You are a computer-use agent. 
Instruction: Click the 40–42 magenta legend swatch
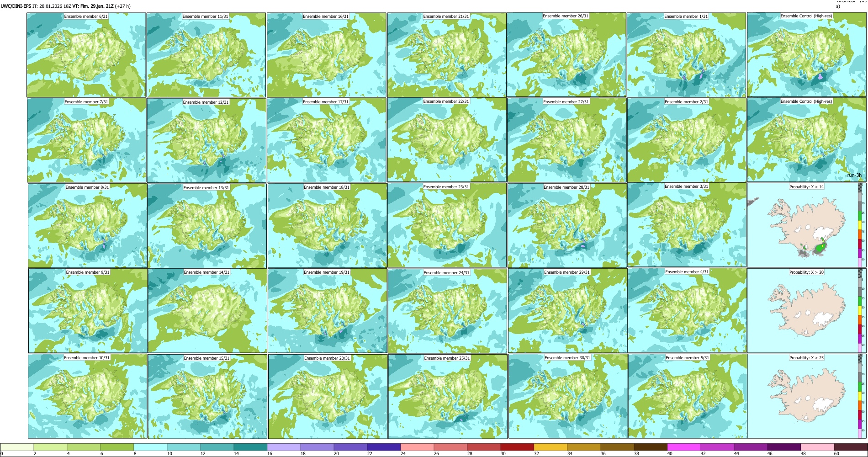[684, 447]
